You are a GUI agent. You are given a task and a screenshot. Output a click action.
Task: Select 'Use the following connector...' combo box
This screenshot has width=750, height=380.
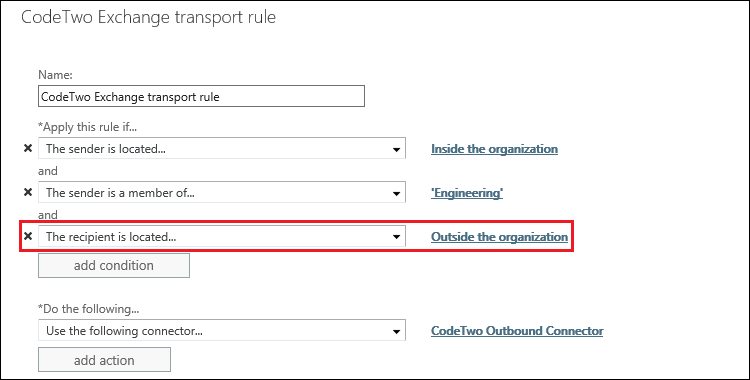222,331
